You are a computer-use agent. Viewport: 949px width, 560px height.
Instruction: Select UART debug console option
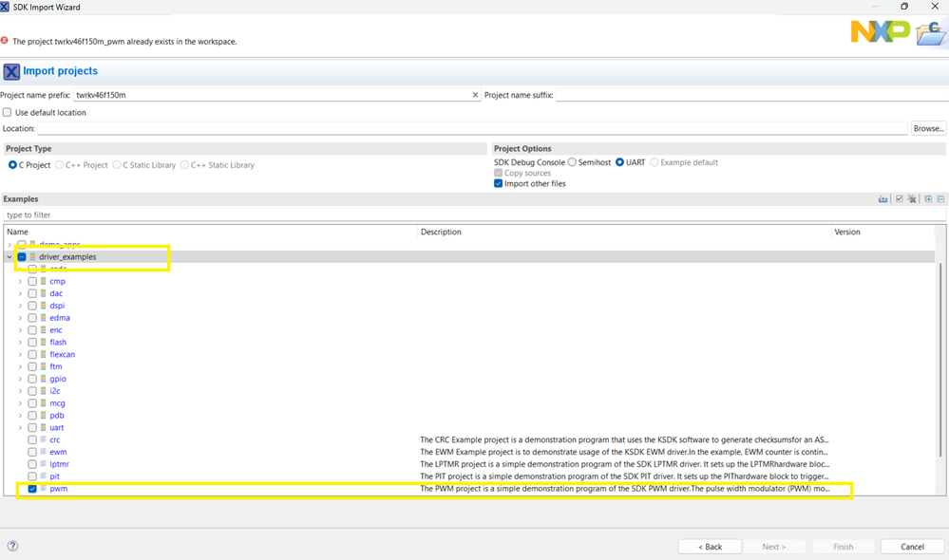point(619,162)
